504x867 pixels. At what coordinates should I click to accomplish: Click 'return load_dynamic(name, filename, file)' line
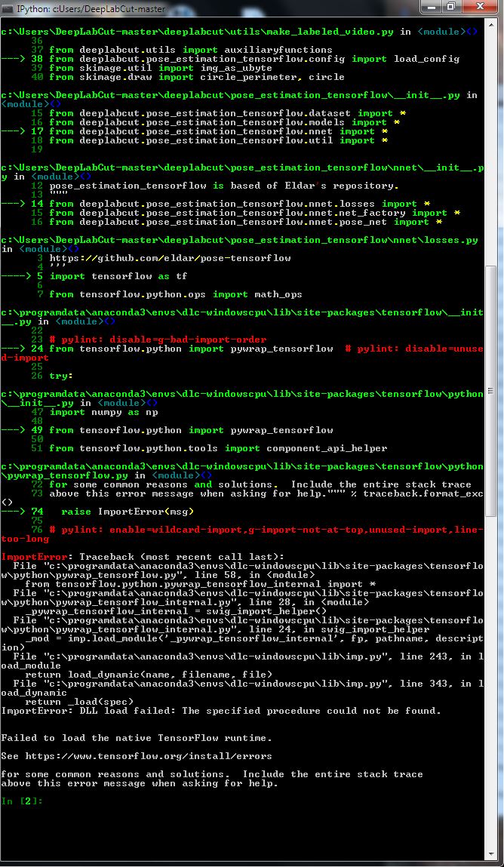[x=149, y=675]
